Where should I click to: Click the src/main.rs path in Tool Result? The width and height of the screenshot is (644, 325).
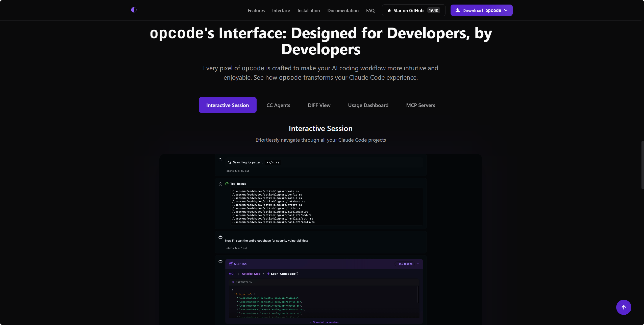265,191
